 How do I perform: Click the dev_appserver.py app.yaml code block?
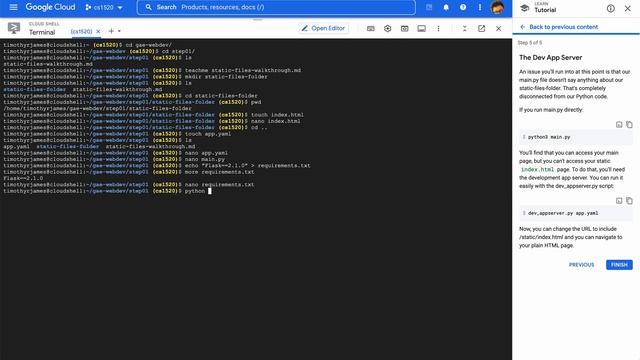pyautogui.click(x=576, y=213)
